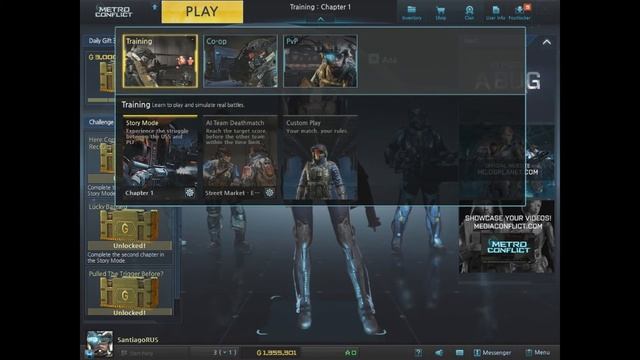Image resolution: width=640 pixels, height=360 pixels.
Task: Collapse mode panel via arrow under Training : Chapter 1
Action: (x=321, y=19)
